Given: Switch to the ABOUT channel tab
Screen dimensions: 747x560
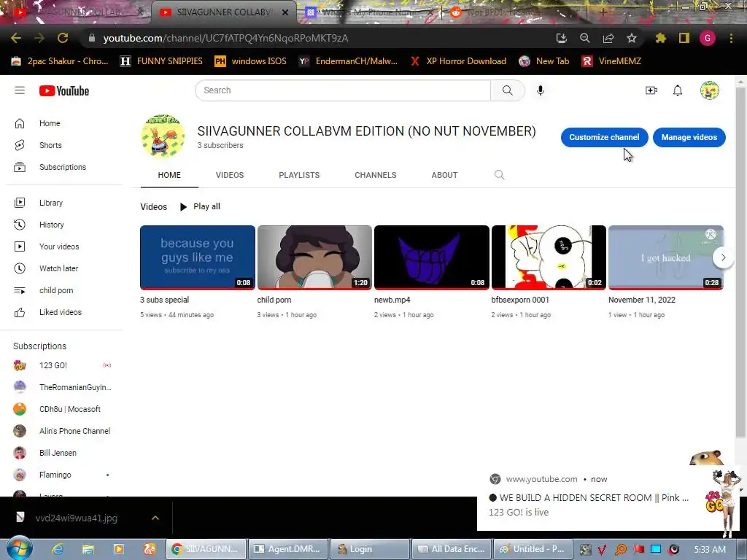Looking at the screenshot, I should (x=444, y=175).
